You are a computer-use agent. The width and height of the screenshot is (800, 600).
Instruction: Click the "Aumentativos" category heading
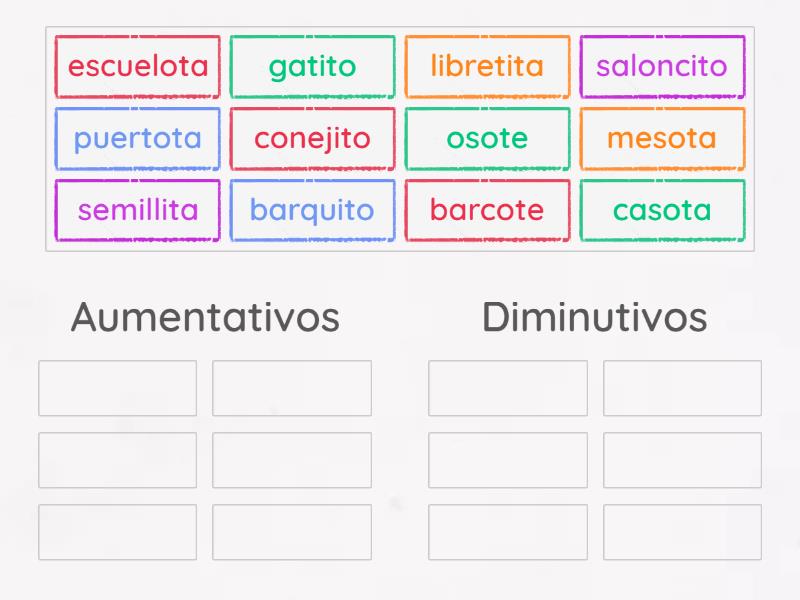tap(204, 316)
